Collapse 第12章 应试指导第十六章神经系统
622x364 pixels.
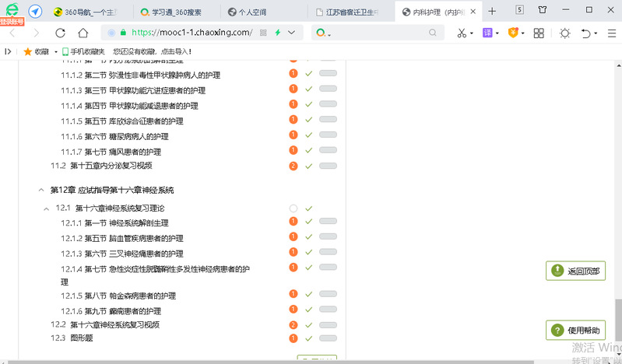tap(40, 190)
